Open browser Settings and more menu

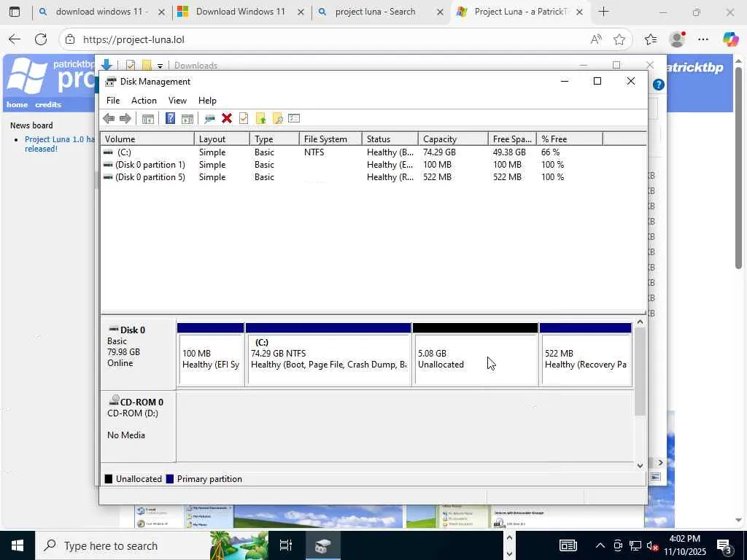point(703,39)
